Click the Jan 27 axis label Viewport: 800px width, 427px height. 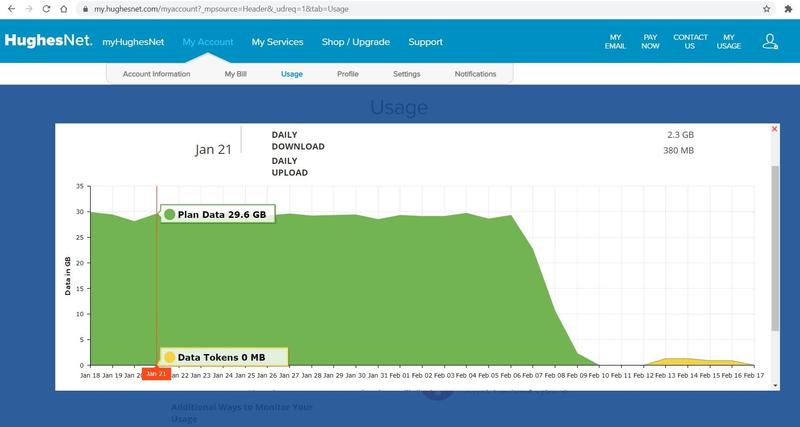pos(289,375)
